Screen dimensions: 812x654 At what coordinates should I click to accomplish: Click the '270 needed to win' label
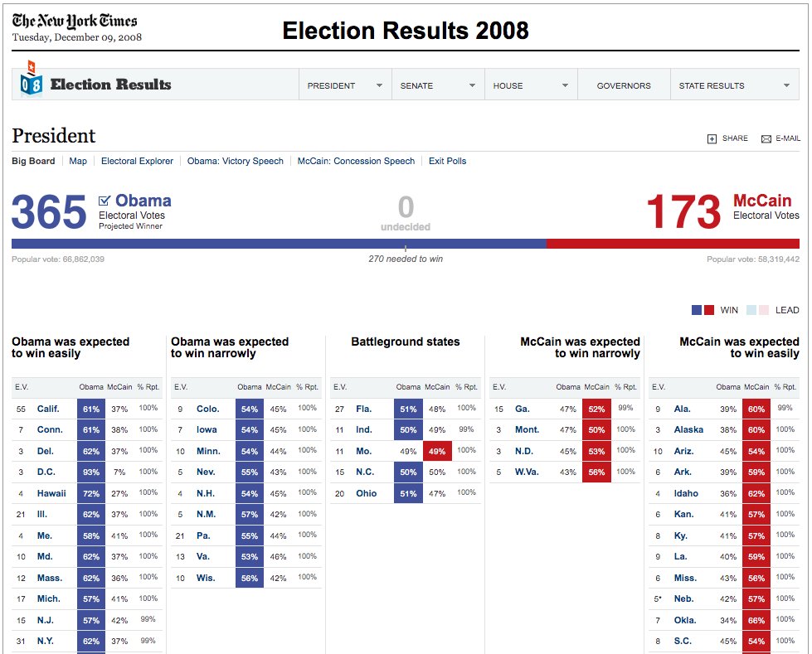[x=406, y=259]
